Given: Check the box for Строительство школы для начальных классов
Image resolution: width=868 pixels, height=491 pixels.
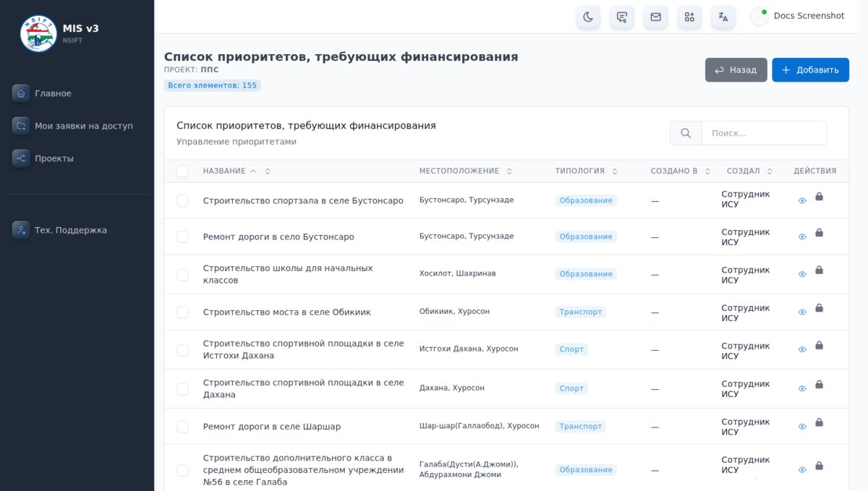Looking at the screenshot, I should click(182, 274).
